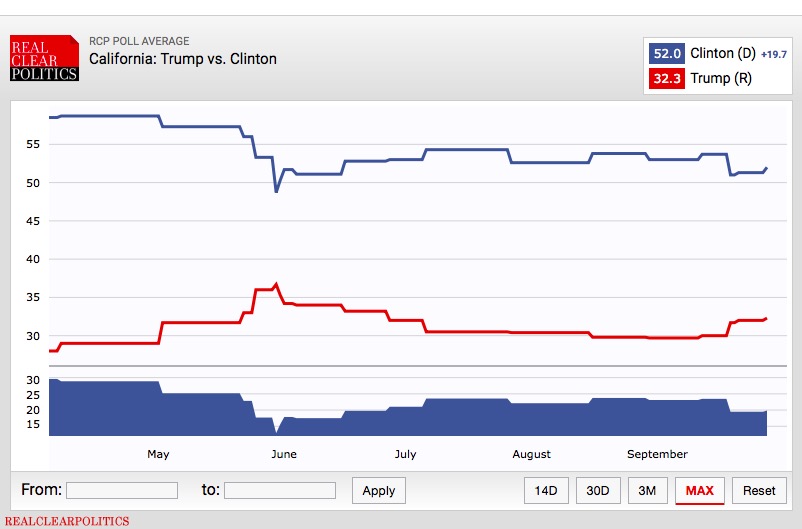Click the September label on the timeline
The image size is (802, 529).
tap(657, 454)
